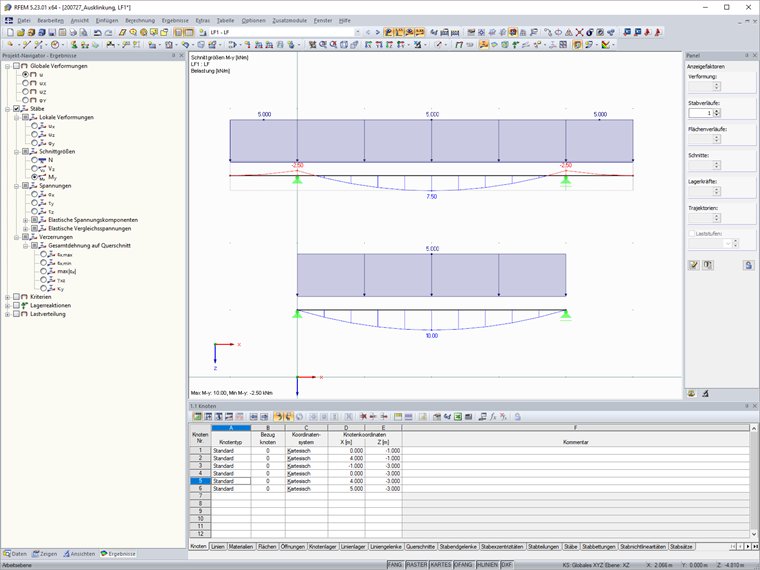Click the delete row red X table icon

(363, 417)
